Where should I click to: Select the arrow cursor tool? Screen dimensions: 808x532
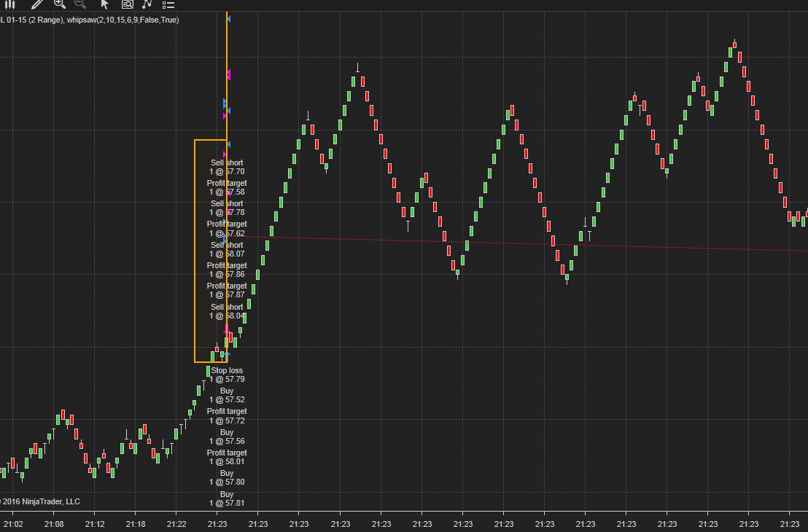pos(104,4)
